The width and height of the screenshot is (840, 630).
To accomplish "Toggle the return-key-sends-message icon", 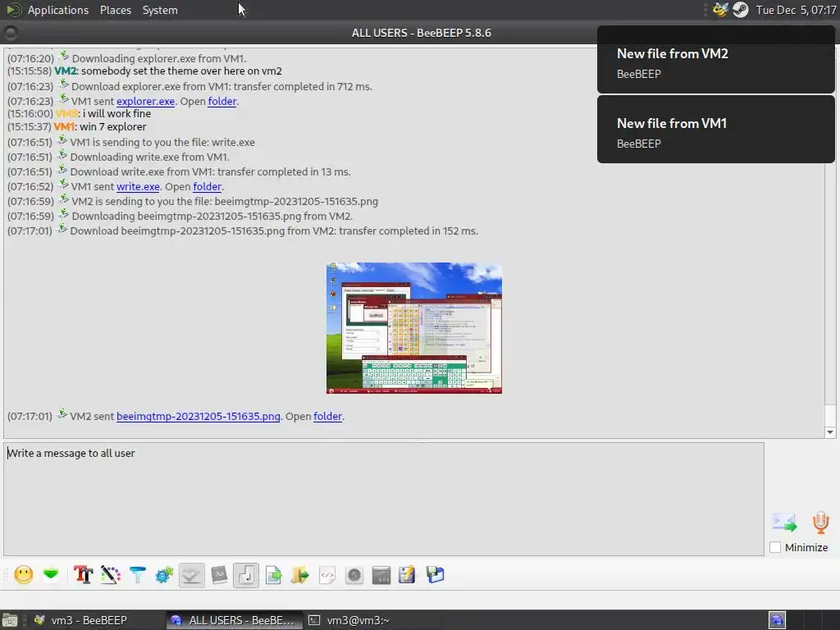I will (x=246, y=575).
